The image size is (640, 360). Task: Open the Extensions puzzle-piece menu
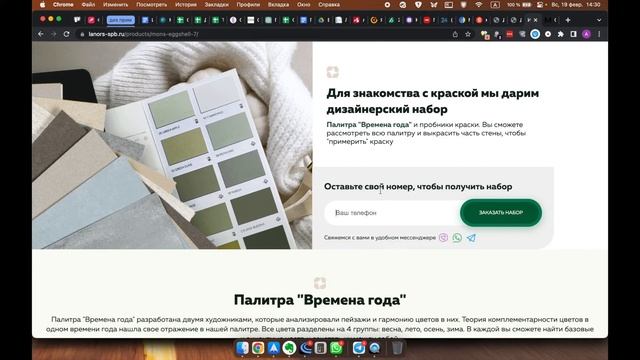coord(561,34)
